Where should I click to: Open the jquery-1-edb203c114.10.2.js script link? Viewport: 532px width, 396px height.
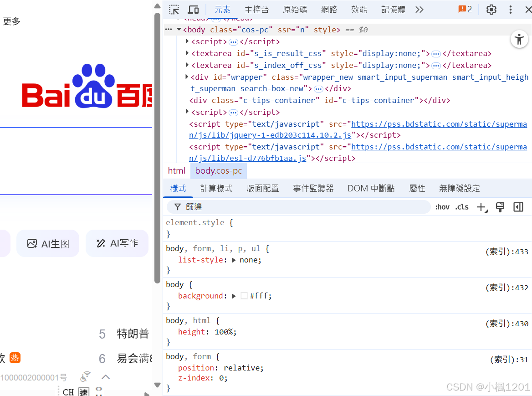(358, 129)
